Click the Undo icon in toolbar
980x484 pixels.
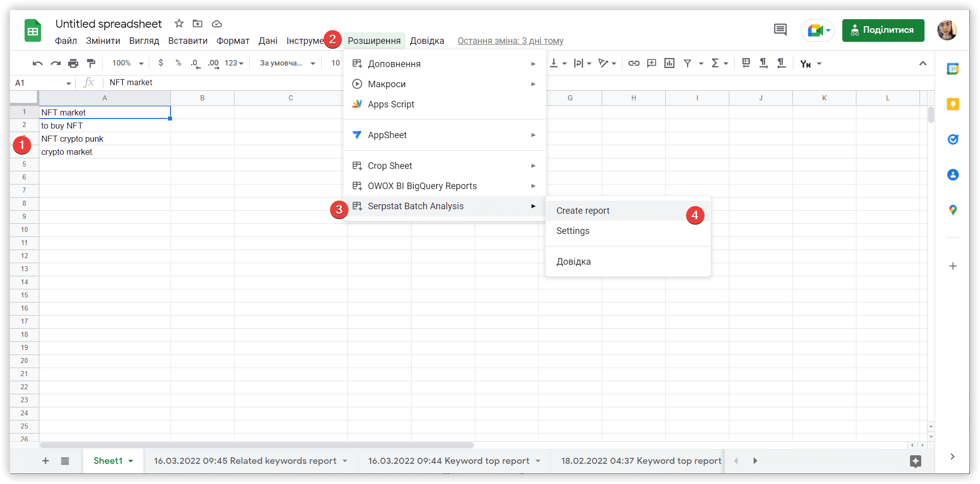(x=37, y=64)
